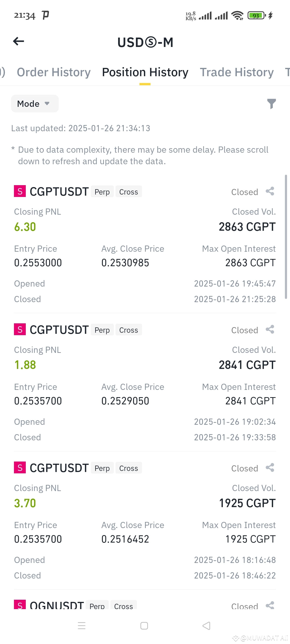Switch to Trade History tab

(237, 72)
